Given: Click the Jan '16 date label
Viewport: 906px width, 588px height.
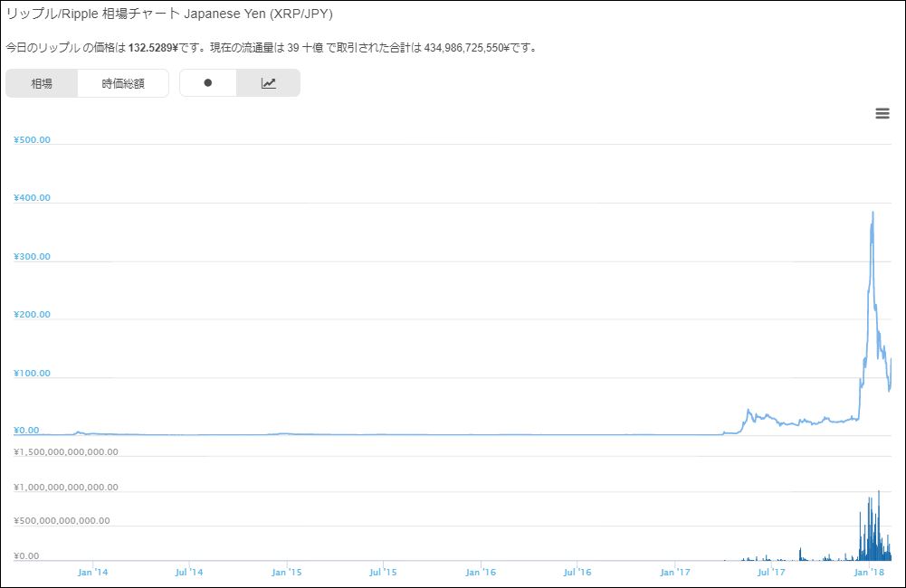Looking at the screenshot, I should tap(481, 572).
